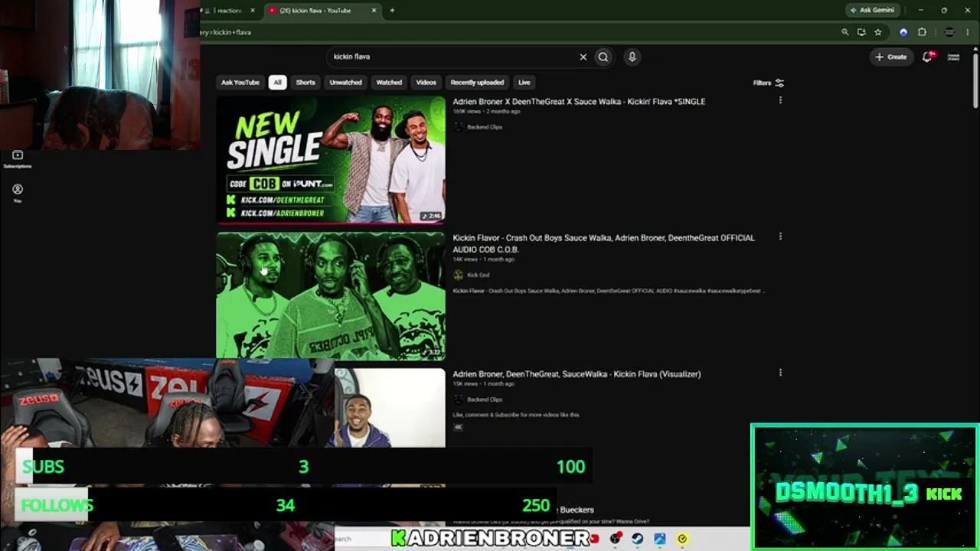Screen dimensions: 980x551
Task: Close the kickin flava YouTube tab
Action: pyautogui.click(x=374, y=10)
